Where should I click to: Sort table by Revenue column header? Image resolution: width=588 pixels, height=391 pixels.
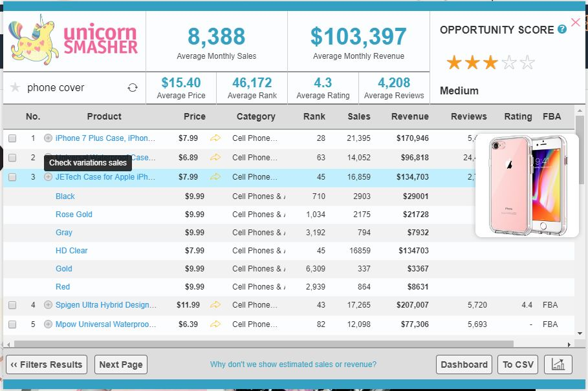[410, 116]
